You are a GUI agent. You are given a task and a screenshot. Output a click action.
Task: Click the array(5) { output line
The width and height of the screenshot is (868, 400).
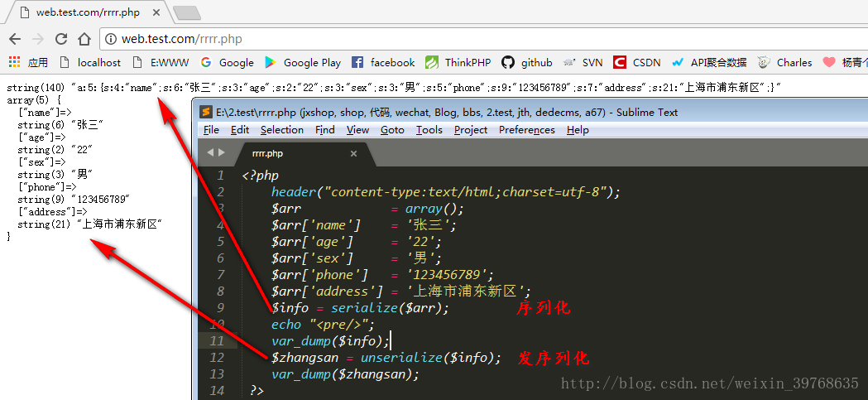(x=34, y=100)
